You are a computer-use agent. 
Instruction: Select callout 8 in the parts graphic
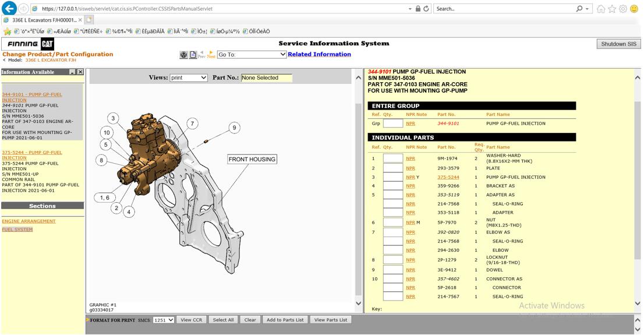[x=101, y=160]
